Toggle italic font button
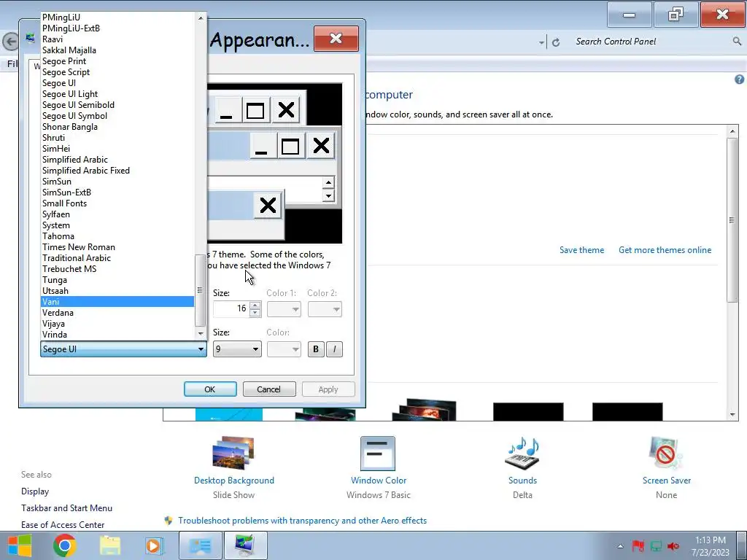The width and height of the screenshot is (747, 560). tap(334, 349)
